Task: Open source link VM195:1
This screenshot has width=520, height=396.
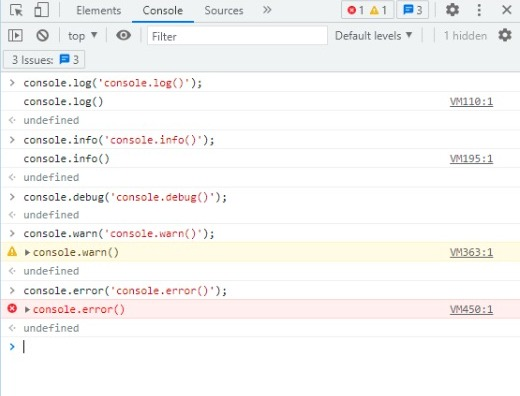Action: (471, 159)
